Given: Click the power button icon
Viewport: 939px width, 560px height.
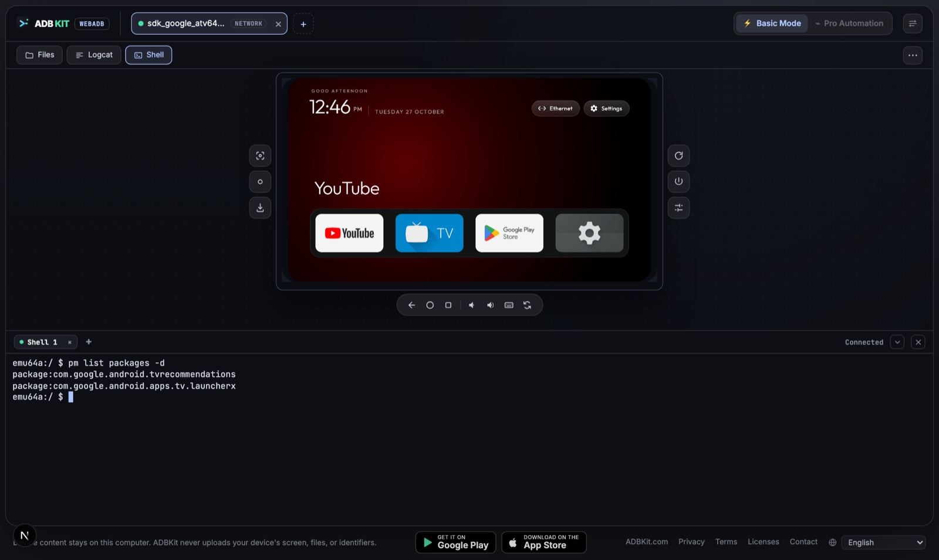Looking at the screenshot, I should point(678,182).
